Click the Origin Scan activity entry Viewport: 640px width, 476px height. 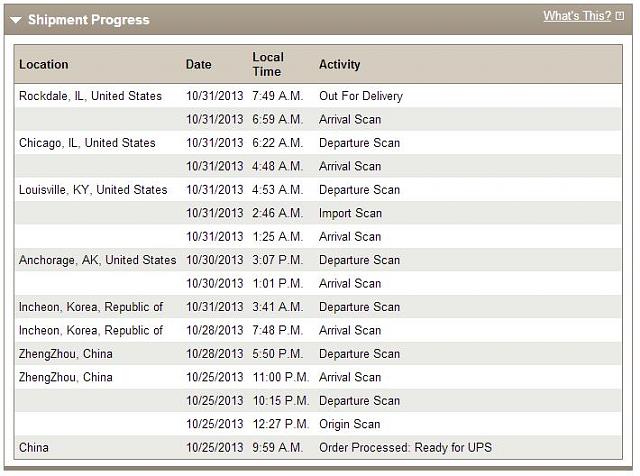point(349,424)
